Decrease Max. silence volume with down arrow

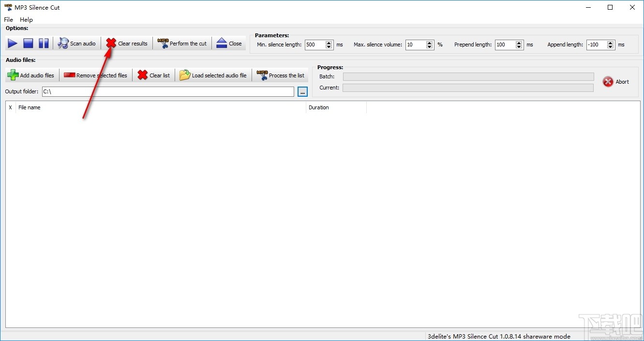coord(430,47)
